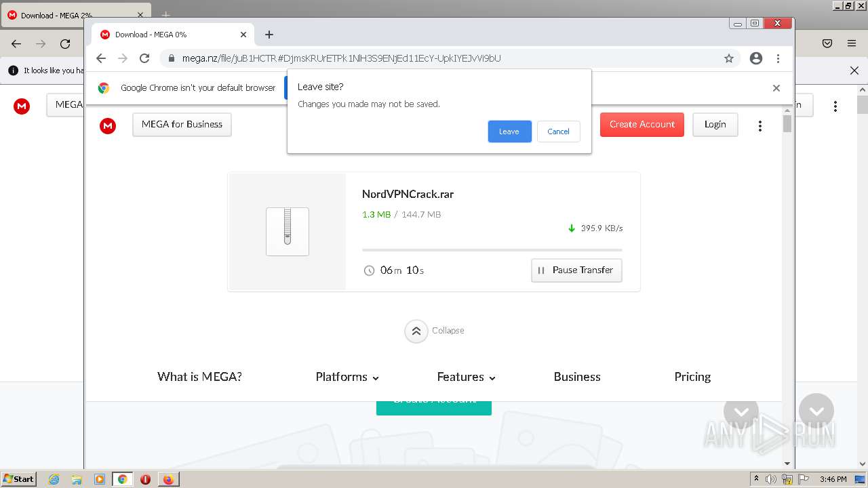Open the file explorer from the taskbar
Image resolution: width=868 pixels, height=488 pixels.
77,479
